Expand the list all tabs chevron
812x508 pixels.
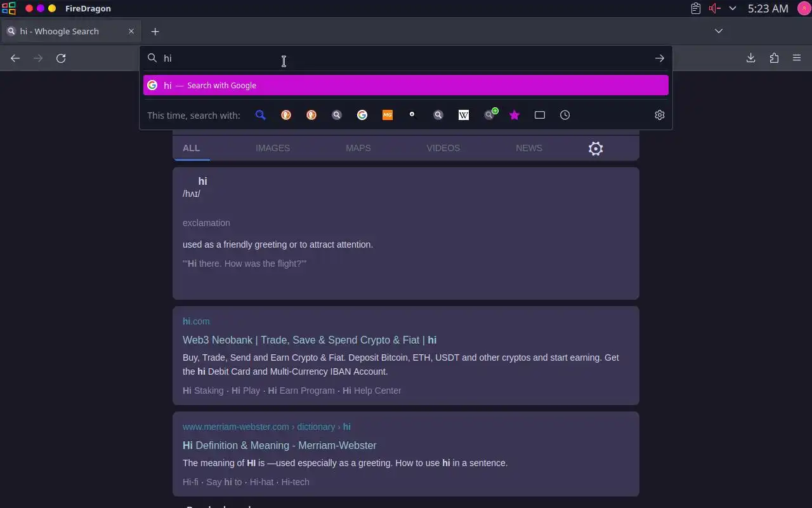pyautogui.click(x=719, y=31)
